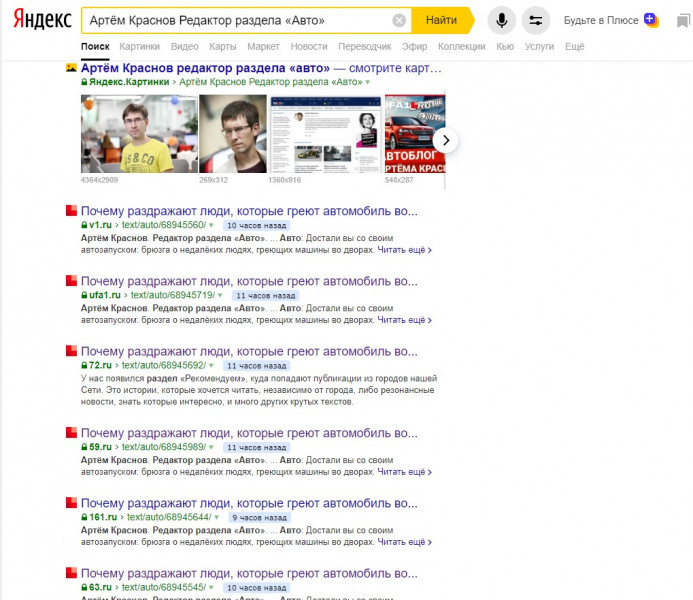Open the Коллекции tab
The image size is (693, 600).
[461, 46]
